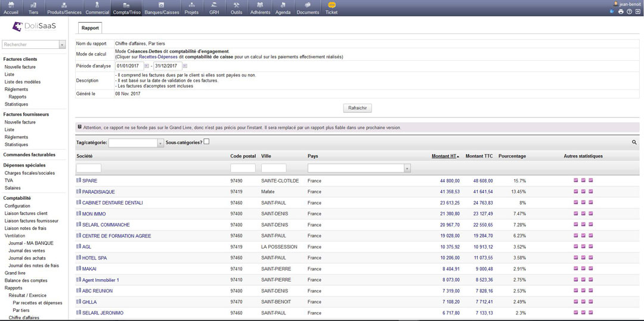
Task: Open the Commercial menu
Action: (x=97, y=8)
